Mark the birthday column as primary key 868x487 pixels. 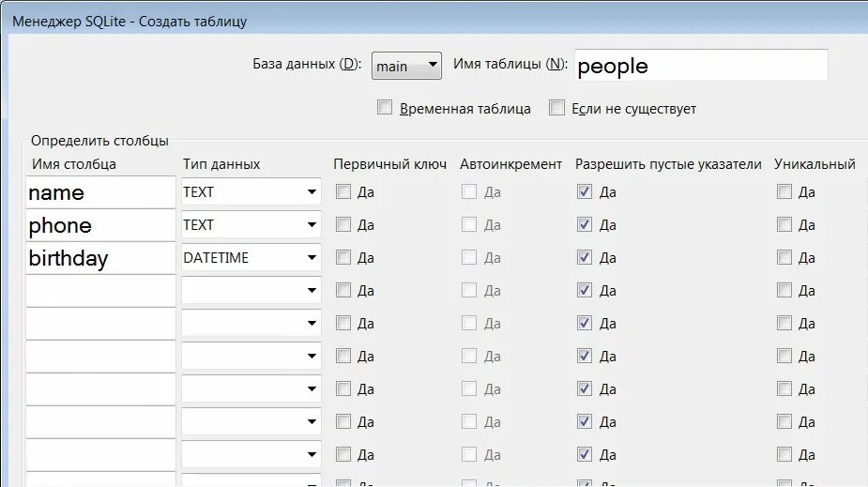(x=343, y=258)
